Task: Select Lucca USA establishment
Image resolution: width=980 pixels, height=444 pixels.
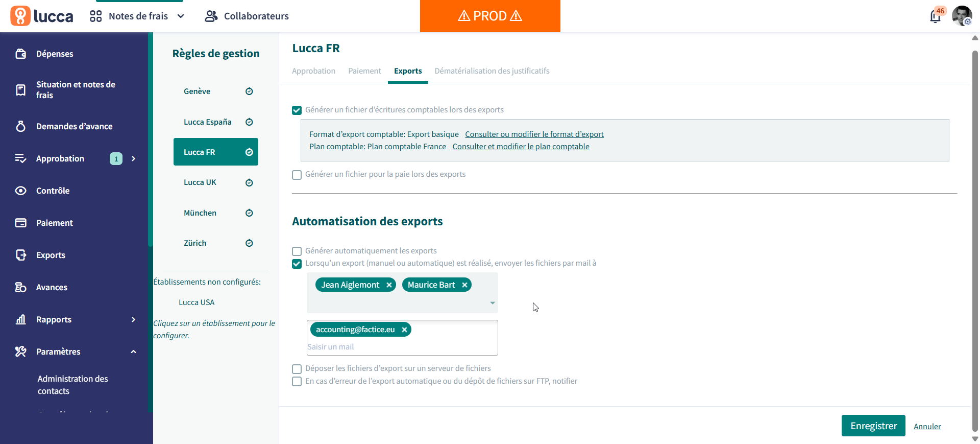Action: [x=197, y=302]
